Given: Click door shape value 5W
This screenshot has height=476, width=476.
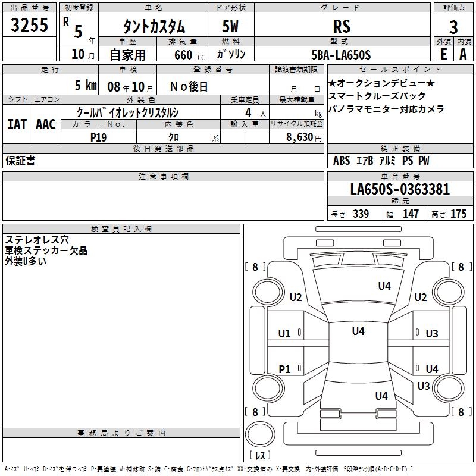Looking at the screenshot, I should (231, 26).
